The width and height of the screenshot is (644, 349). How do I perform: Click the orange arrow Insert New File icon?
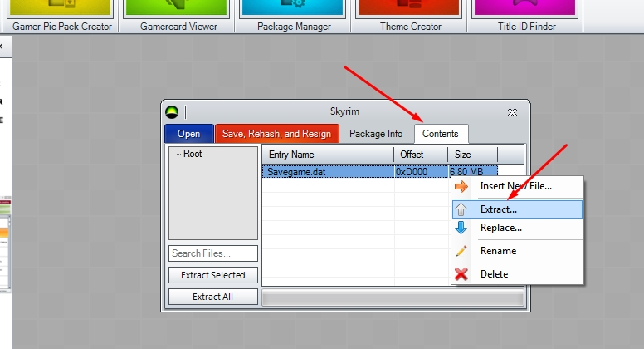pos(461,186)
